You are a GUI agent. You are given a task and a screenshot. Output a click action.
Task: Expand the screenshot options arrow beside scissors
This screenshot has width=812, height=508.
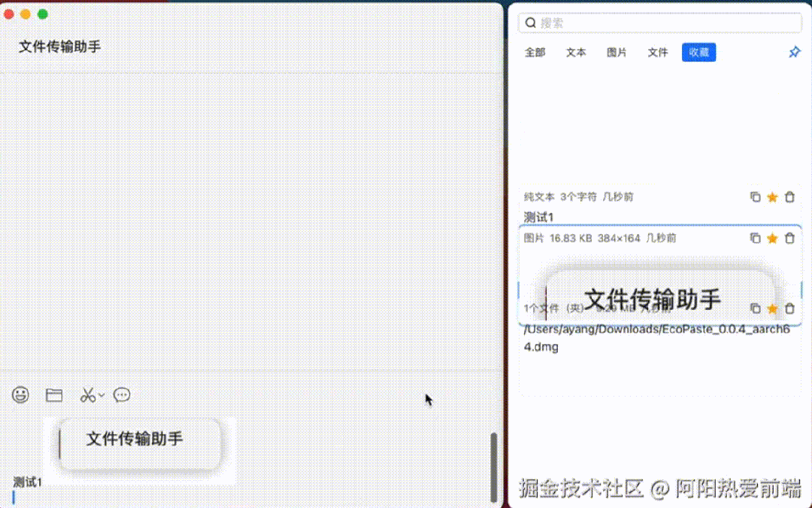click(101, 395)
